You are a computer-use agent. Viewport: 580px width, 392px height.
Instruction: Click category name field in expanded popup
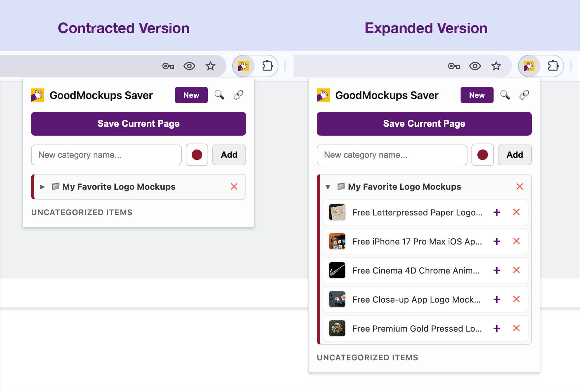[x=392, y=155]
